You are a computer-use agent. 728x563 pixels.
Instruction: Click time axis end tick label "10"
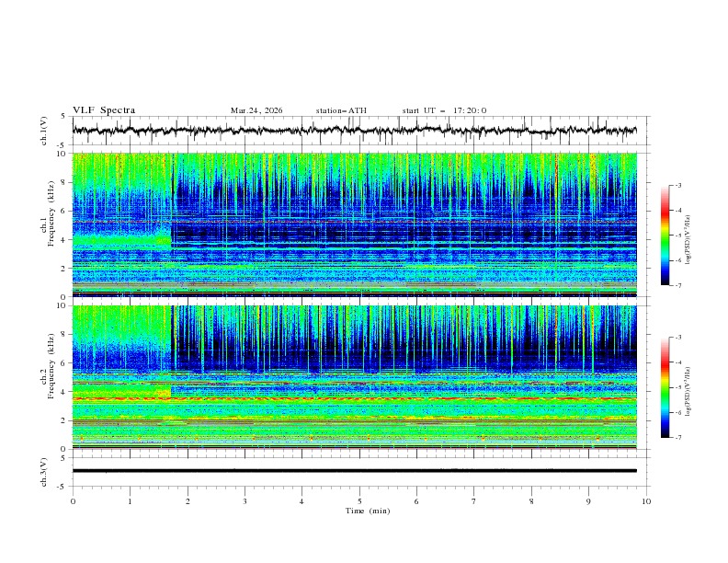point(646,501)
